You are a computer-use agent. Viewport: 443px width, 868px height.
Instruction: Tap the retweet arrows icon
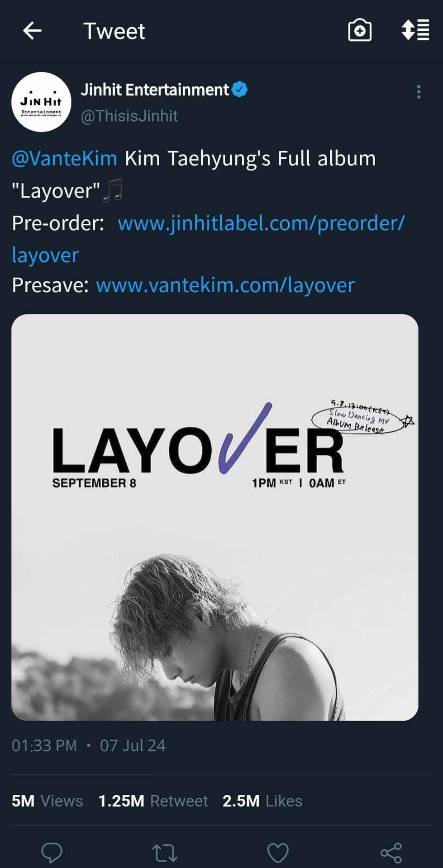[165, 853]
